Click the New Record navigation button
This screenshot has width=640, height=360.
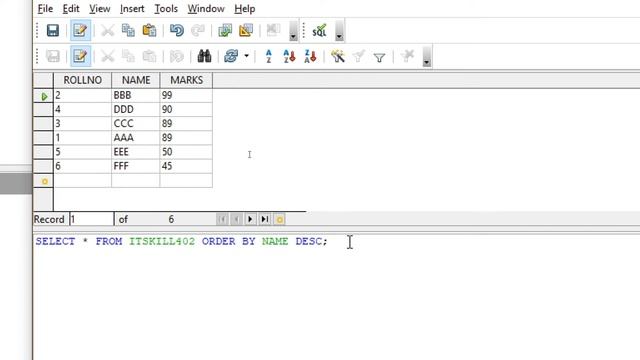[280, 220]
